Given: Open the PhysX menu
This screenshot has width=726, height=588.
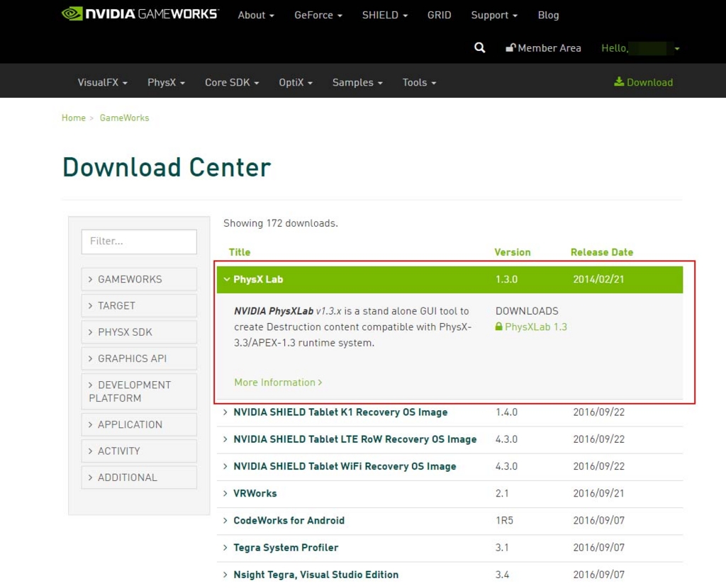Looking at the screenshot, I should pos(166,82).
